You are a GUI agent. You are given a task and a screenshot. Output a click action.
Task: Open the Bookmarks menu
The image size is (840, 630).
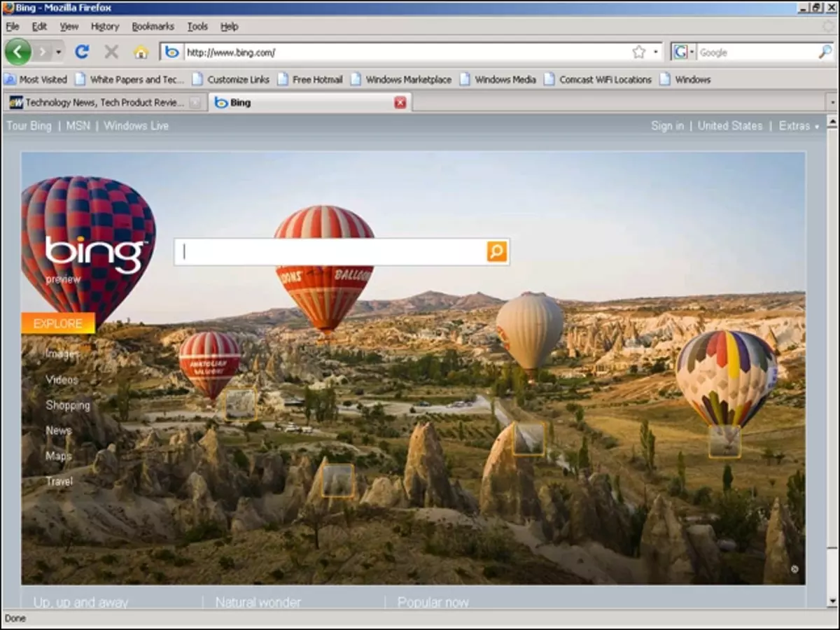point(153,26)
